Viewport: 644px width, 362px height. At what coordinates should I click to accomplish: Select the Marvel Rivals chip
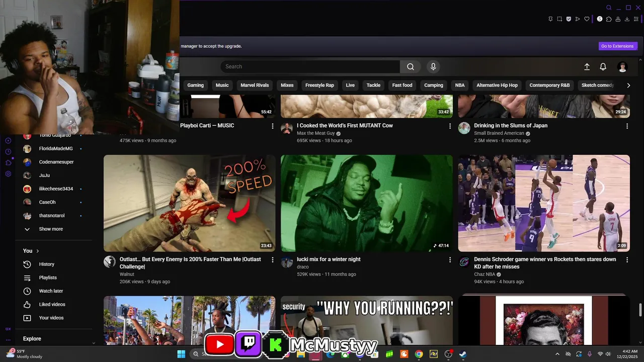(255, 85)
